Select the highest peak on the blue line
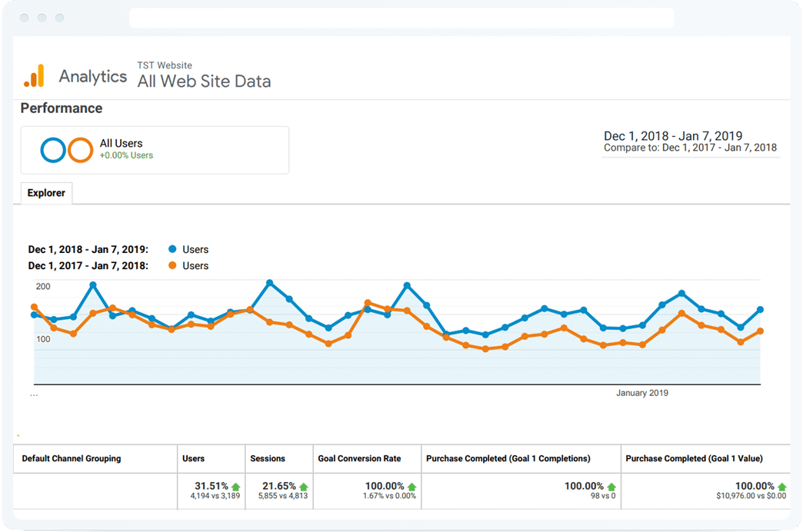The image size is (803, 532). pos(271,281)
